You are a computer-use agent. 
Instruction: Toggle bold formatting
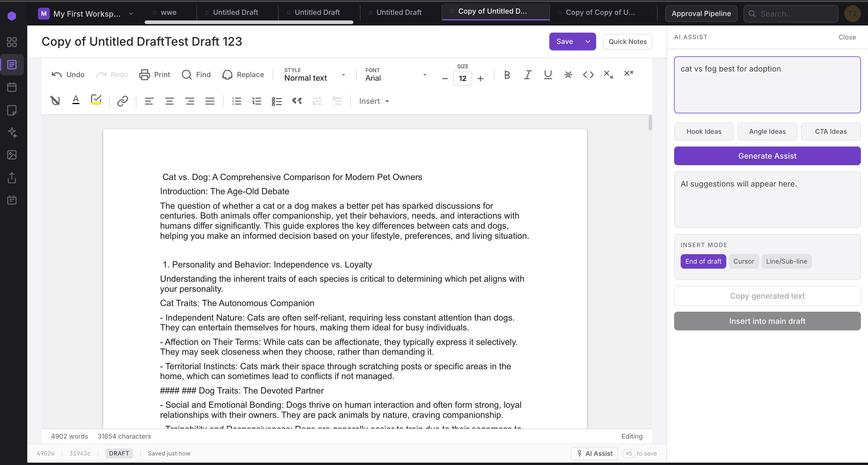point(507,75)
